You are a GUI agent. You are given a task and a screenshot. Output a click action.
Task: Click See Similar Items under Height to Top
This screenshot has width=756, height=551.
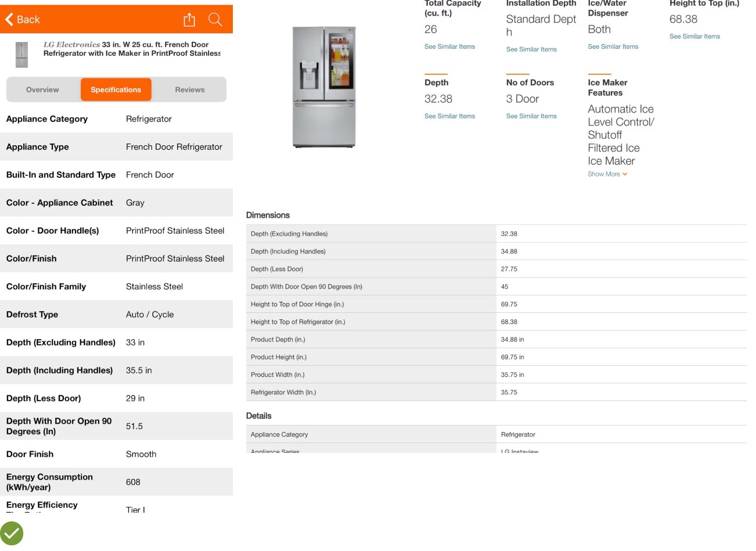point(694,37)
